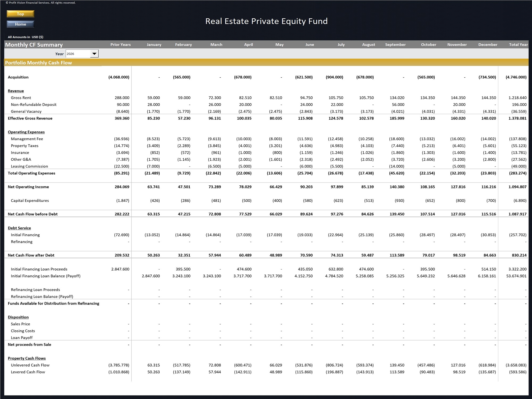Select the January column header

click(x=154, y=45)
